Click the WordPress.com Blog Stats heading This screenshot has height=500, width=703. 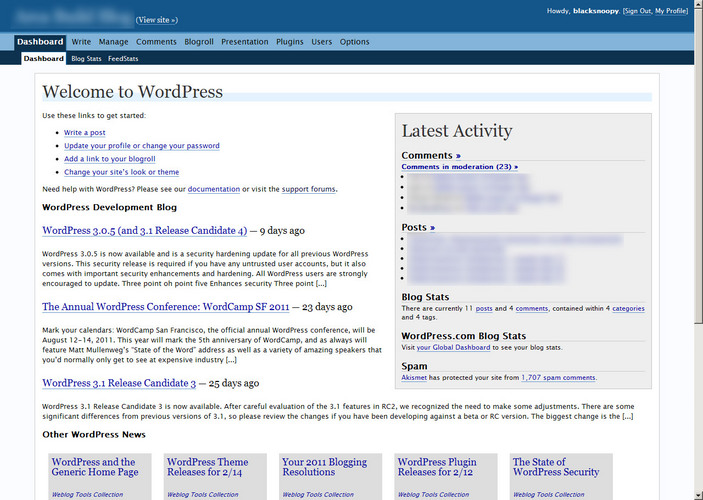[464, 336]
